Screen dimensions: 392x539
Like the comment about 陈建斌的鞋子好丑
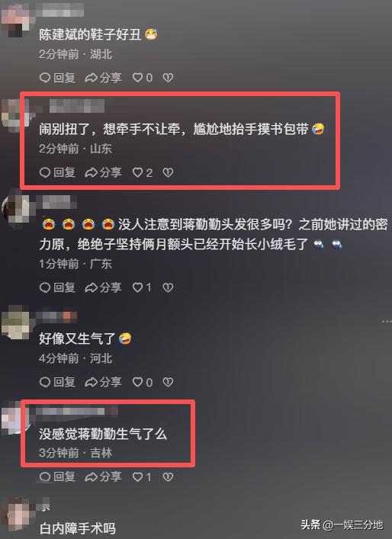(143, 78)
